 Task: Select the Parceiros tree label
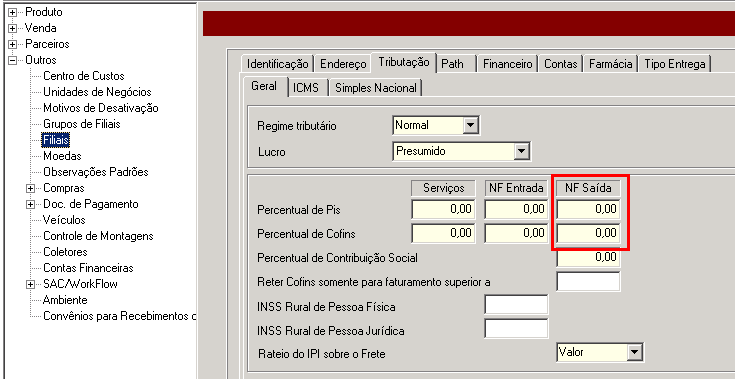coord(47,44)
